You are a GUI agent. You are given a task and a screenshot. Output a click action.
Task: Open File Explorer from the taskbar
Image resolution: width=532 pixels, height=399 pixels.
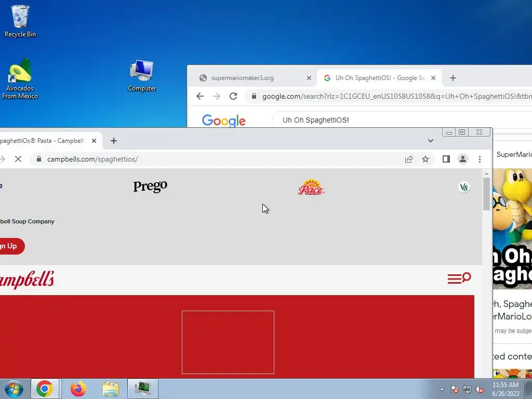(111, 389)
